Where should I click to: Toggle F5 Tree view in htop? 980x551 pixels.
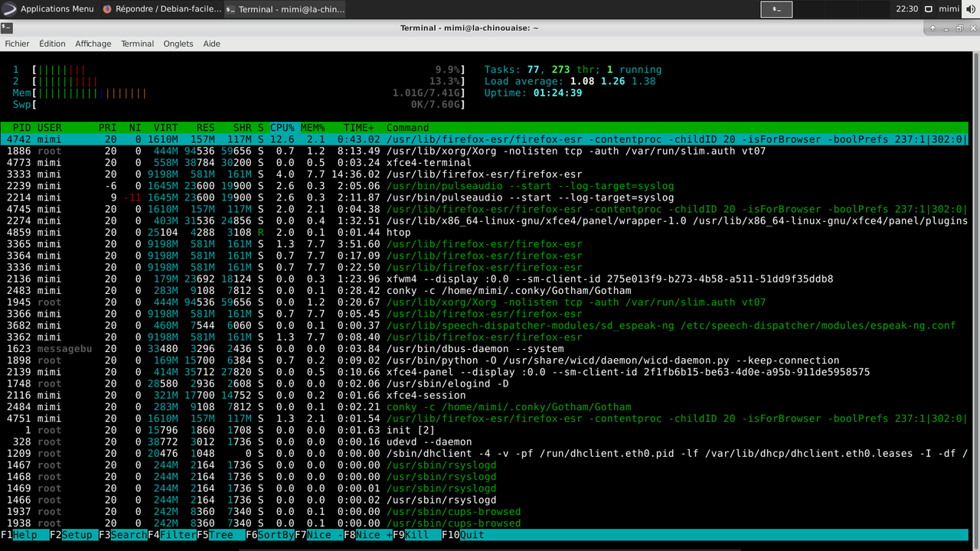pos(220,535)
